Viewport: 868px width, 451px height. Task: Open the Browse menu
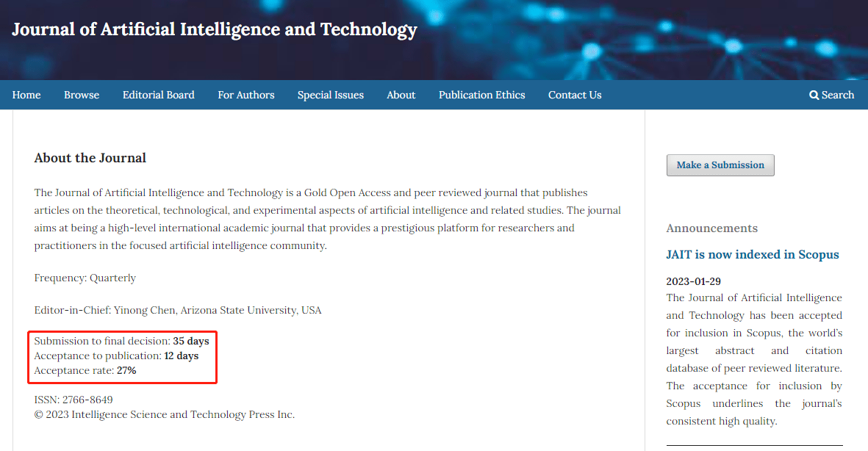[82, 95]
